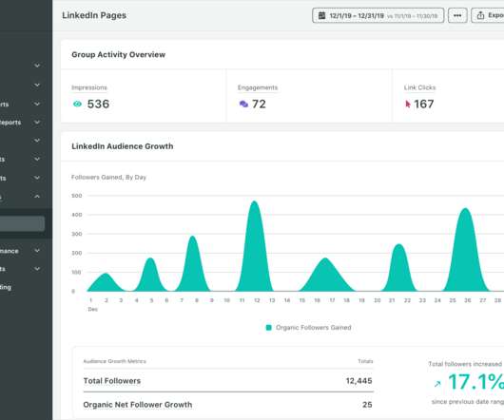This screenshot has height=420, width=504.
Task: Open the date range picker 12/1/19 - 12/31/19
Action: [378, 15]
